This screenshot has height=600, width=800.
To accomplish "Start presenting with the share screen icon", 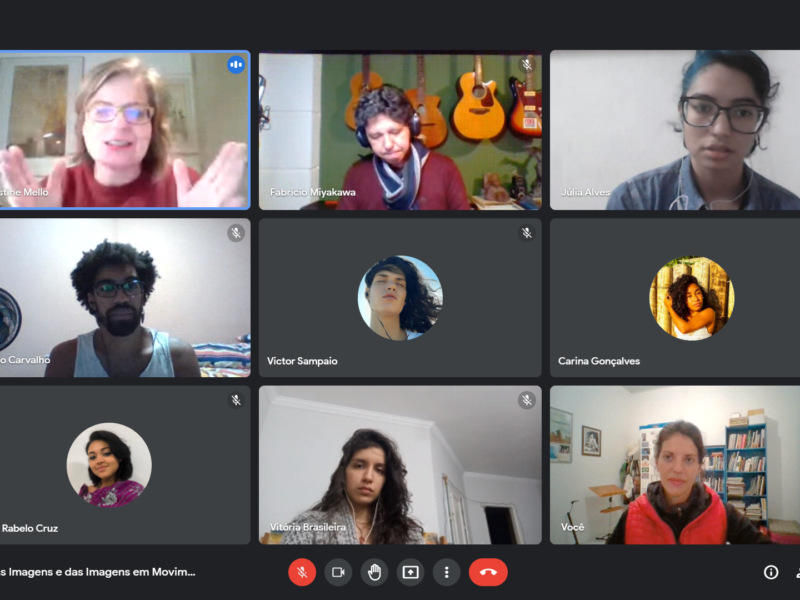I will [x=411, y=572].
